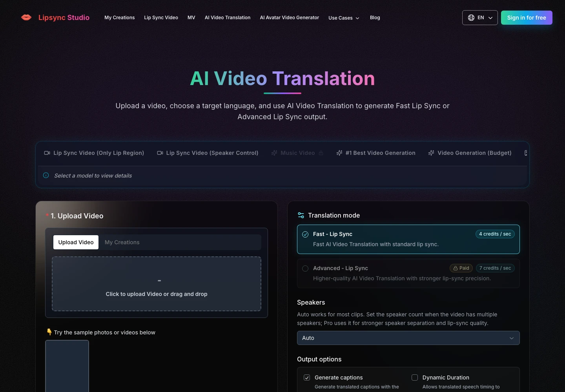The height and width of the screenshot is (392, 565).
Task: Click the video upload drop zone
Action: (157, 284)
